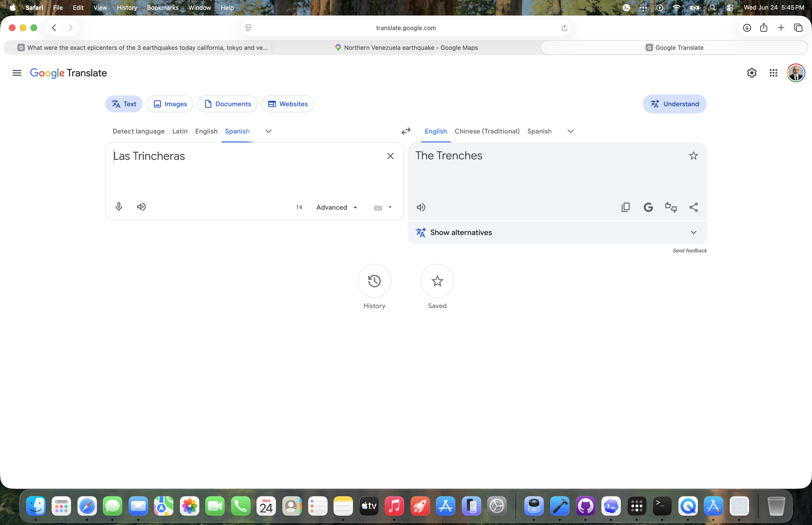The width and height of the screenshot is (812, 525).
Task: Search translation with Google G icon
Action: 648,207
